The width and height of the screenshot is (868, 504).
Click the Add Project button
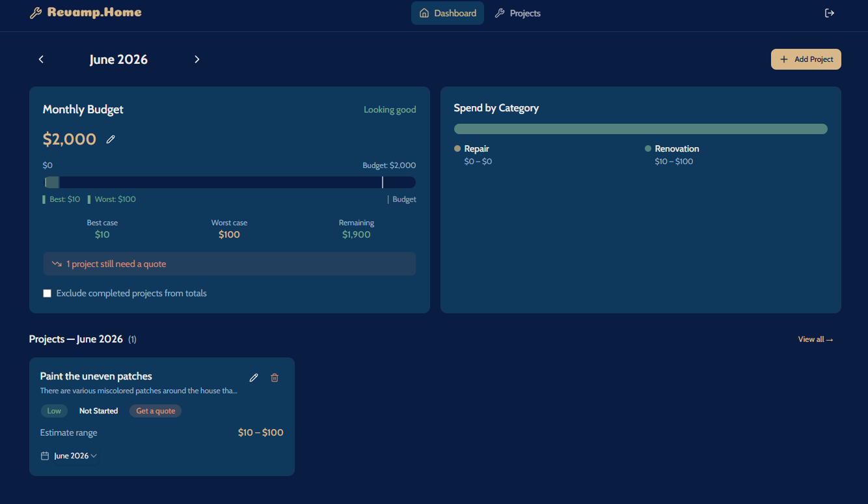point(806,59)
